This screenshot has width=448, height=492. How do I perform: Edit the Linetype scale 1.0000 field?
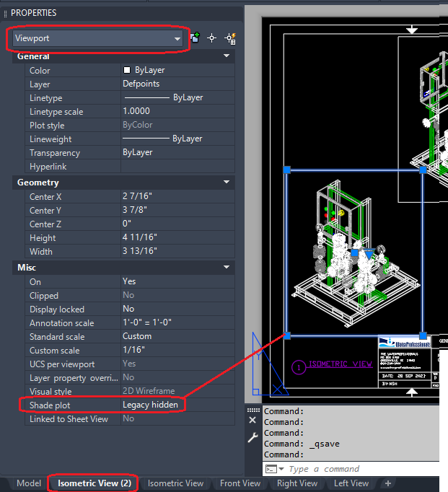tap(177, 111)
